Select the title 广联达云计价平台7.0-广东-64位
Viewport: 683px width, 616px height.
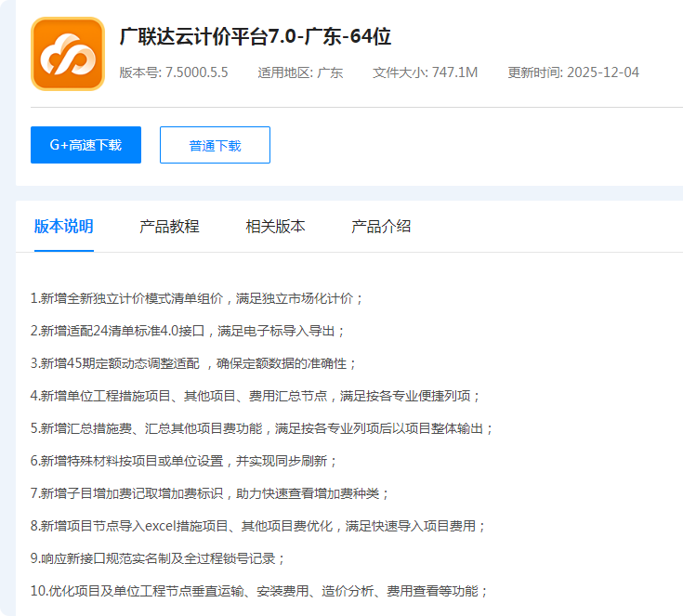[x=256, y=36]
